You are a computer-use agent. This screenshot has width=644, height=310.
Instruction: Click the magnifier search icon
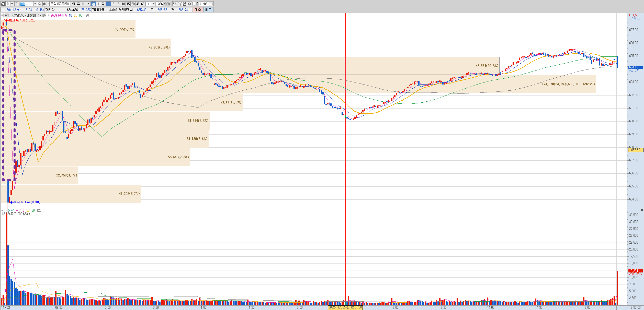(x=40, y=4)
